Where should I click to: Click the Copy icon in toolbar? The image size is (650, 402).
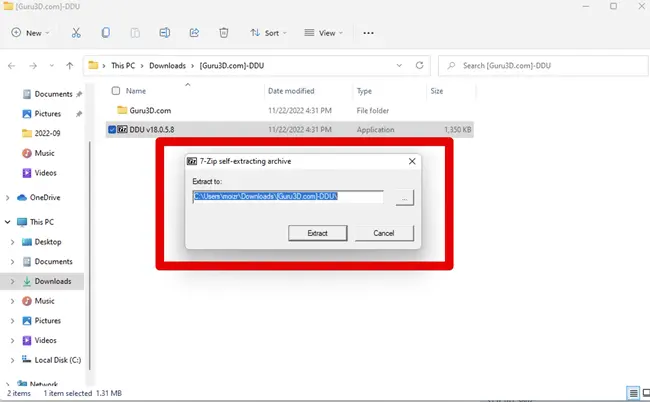tap(105, 33)
